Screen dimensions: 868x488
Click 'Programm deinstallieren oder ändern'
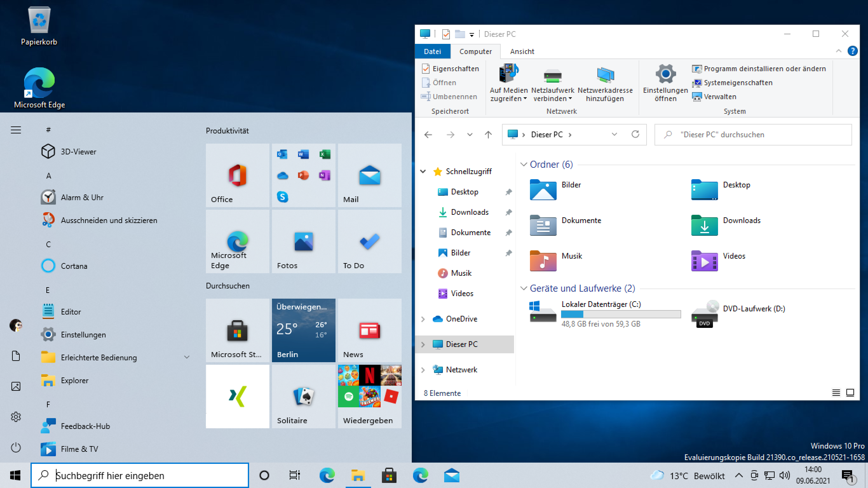[764, 69]
